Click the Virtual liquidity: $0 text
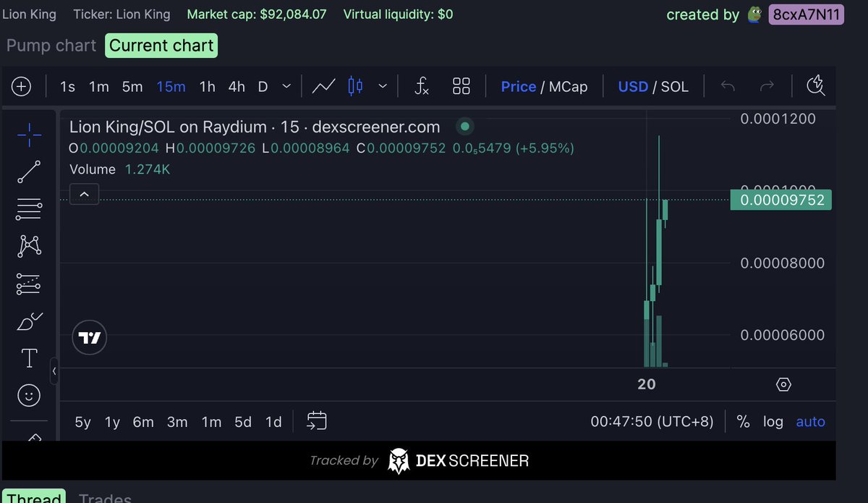 coord(398,14)
